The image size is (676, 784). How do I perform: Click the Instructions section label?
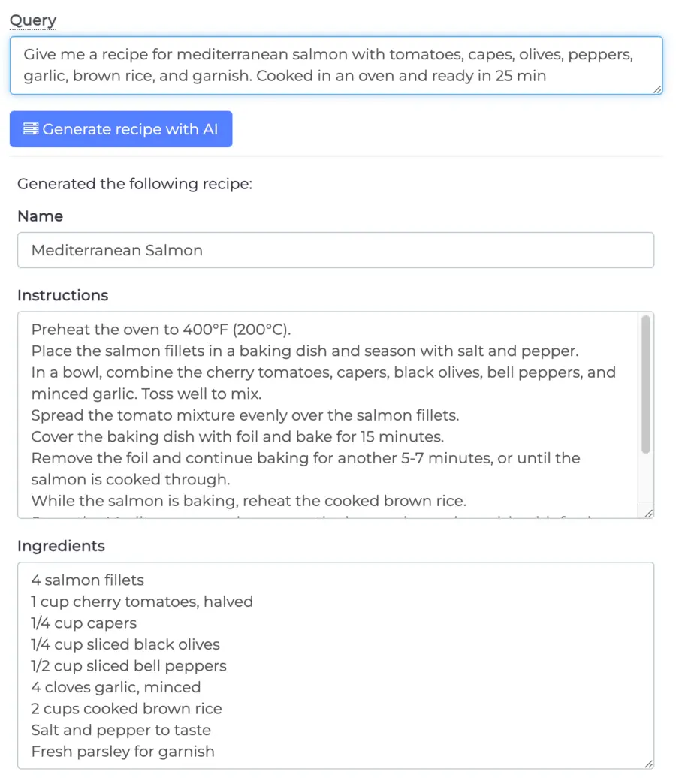[62, 295]
